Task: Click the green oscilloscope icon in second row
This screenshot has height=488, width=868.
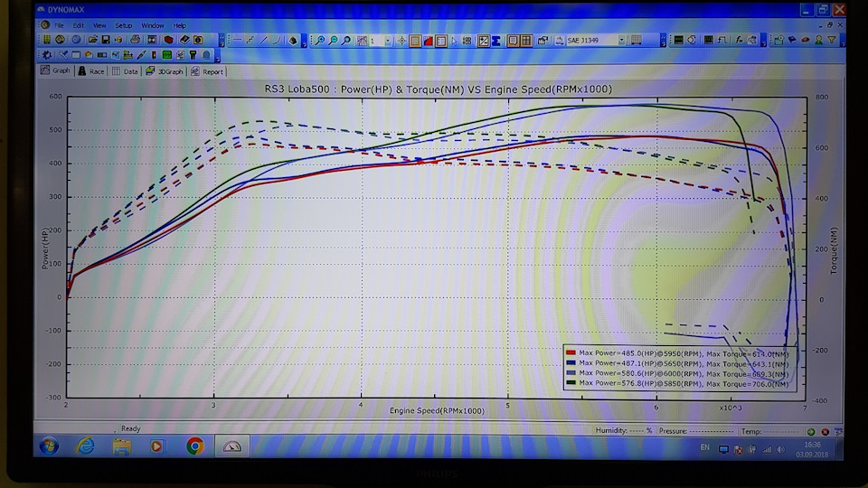Action: click(x=166, y=55)
